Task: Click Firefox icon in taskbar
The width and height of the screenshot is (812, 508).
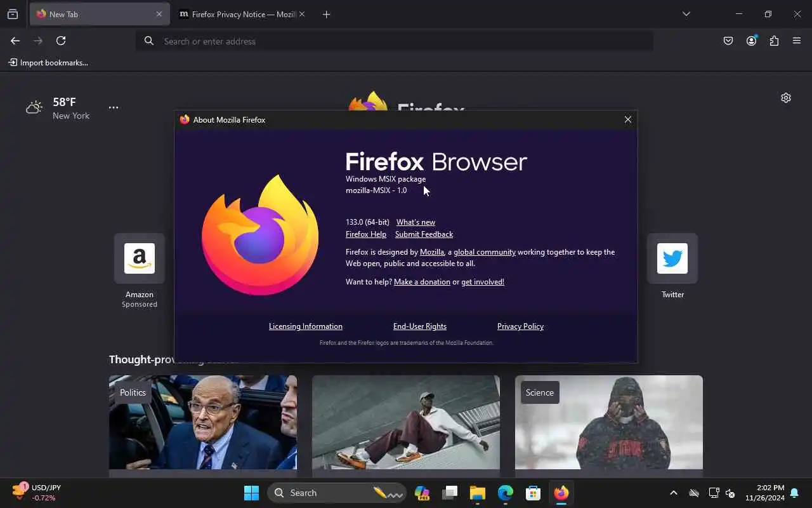Action: click(x=561, y=493)
